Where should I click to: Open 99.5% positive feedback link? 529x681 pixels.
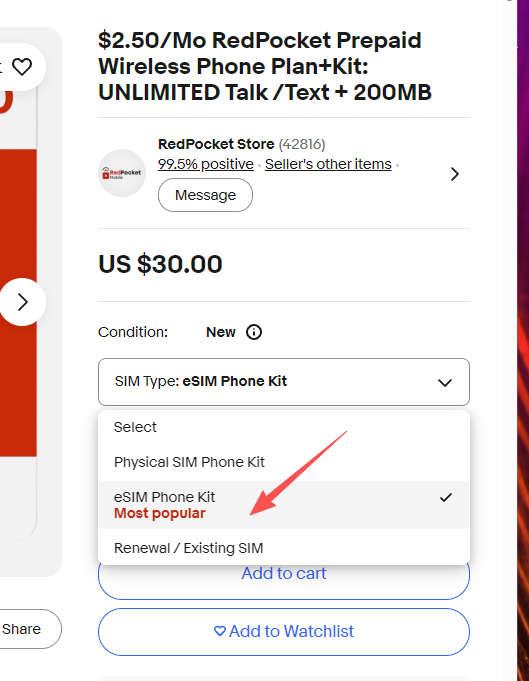click(x=206, y=164)
